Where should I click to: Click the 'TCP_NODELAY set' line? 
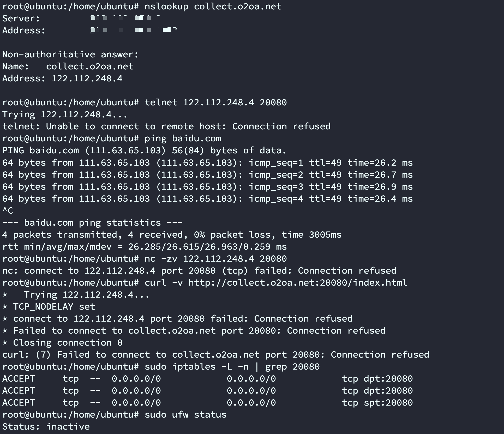click(x=54, y=306)
